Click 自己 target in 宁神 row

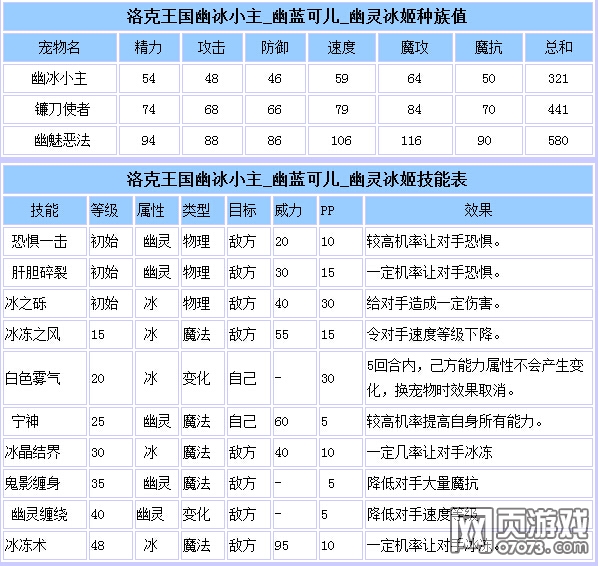(x=242, y=422)
